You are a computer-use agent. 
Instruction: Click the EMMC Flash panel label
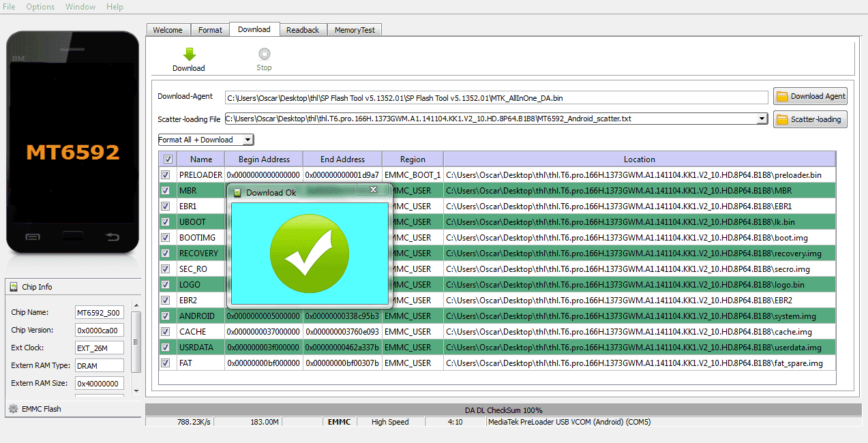pyautogui.click(x=42, y=409)
